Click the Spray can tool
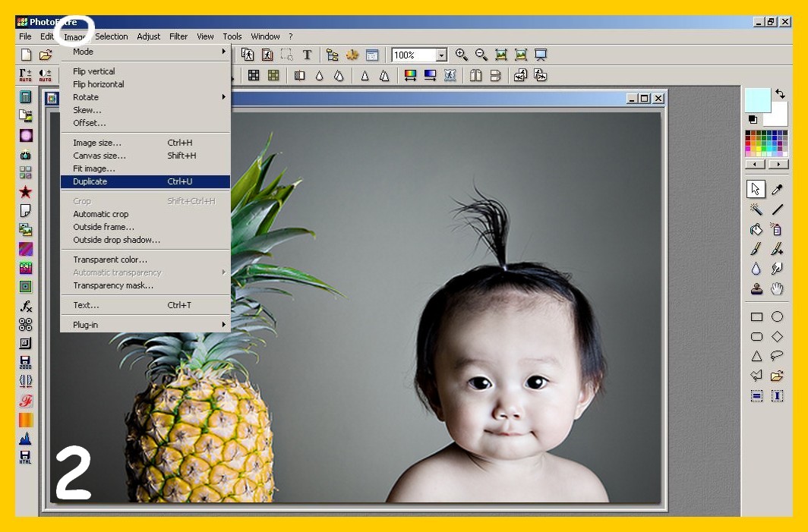This screenshot has width=808, height=532. pos(777,229)
